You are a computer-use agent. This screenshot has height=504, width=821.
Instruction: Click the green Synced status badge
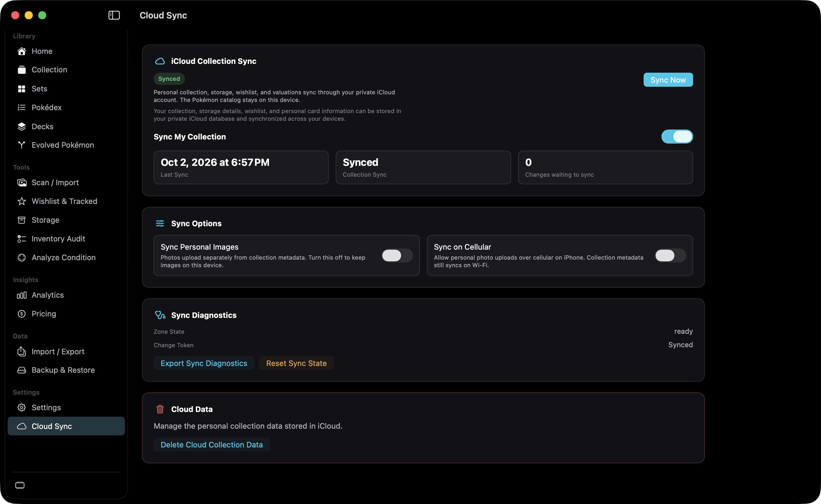click(x=169, y=79)
